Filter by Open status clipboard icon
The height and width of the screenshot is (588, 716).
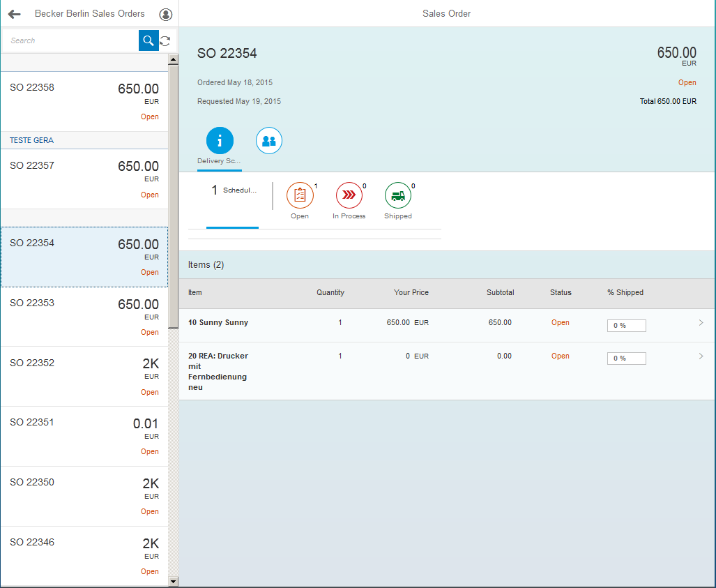300,196
